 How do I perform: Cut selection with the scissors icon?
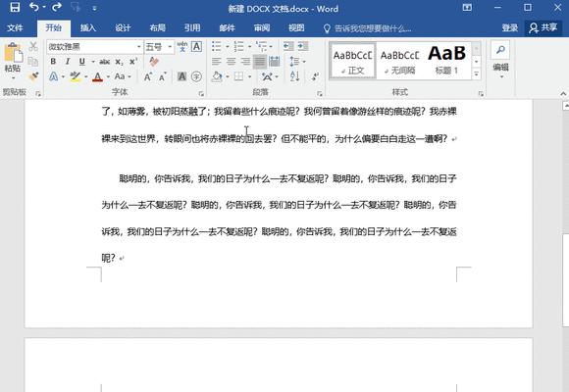tap(33, 46)
